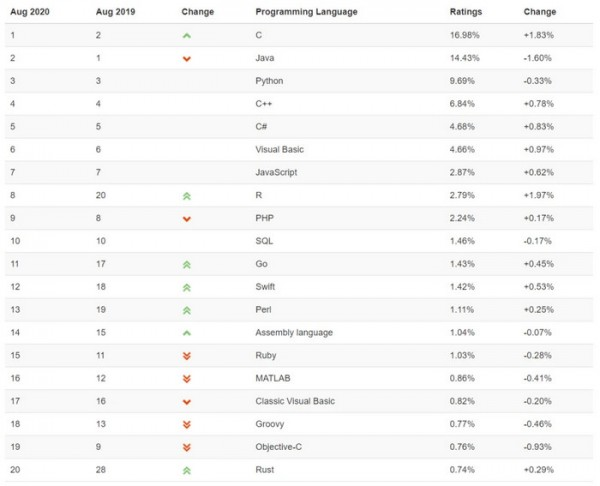Click the green up arrow in C row
Viewport: 600px width, 486px height.
pyautogui.click(x=187, y=34)
